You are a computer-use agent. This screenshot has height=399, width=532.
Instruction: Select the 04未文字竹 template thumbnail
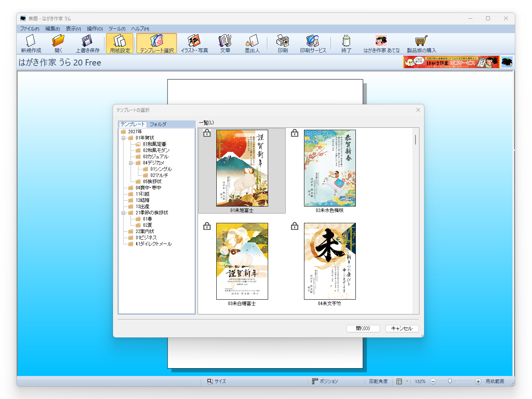coord(330,261)
